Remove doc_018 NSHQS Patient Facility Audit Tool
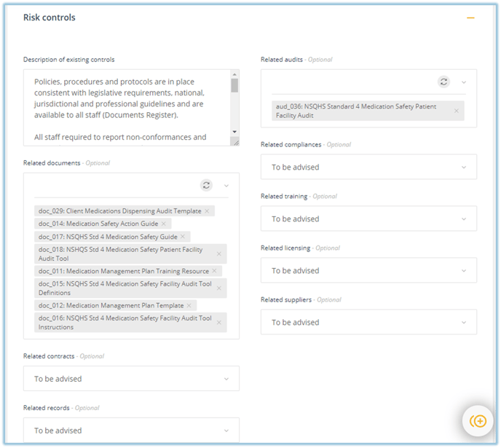 (219, 254)
